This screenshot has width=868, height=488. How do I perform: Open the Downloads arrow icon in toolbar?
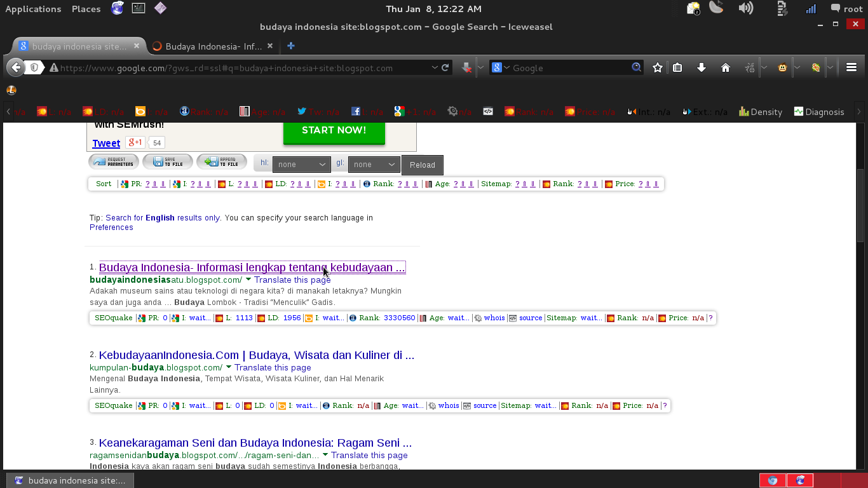point(702,67)
